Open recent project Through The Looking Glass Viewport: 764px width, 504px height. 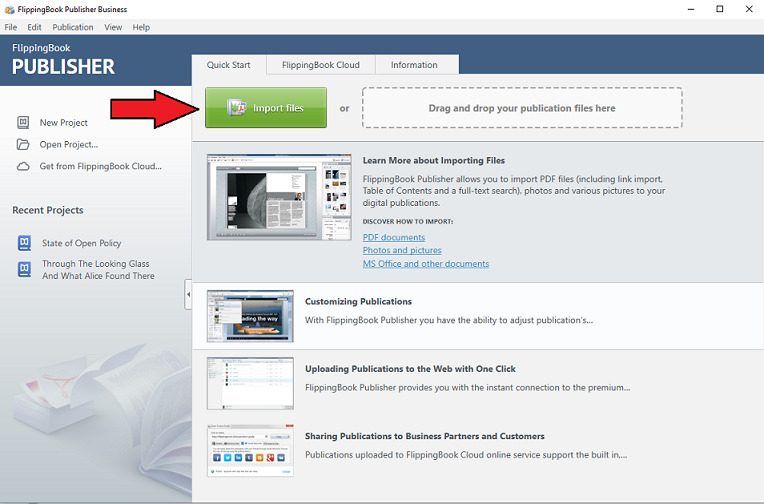pos(98,270)
